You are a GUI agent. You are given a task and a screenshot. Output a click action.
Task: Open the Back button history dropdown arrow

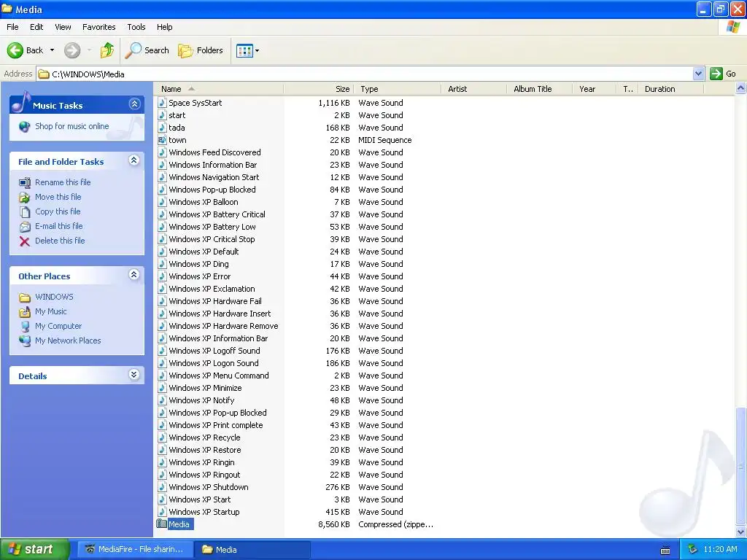(52, 50)
